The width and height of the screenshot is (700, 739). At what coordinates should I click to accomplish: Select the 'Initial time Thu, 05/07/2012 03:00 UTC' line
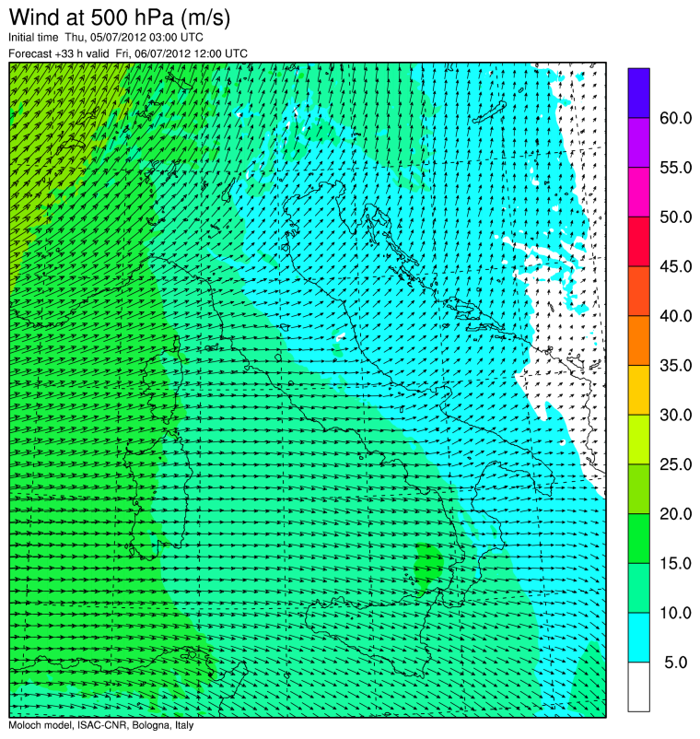[x=106, y=37]
